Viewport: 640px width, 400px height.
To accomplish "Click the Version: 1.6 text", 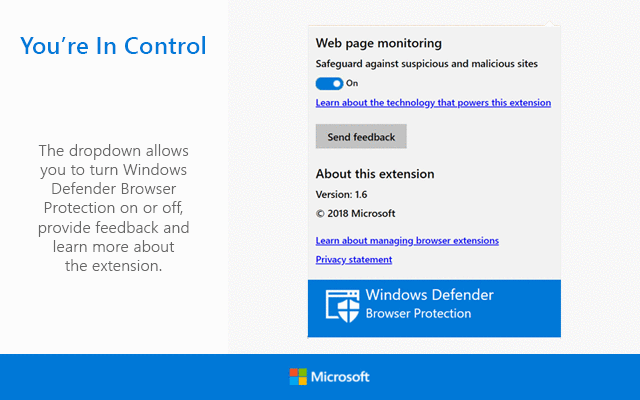I will click(340, 194).
